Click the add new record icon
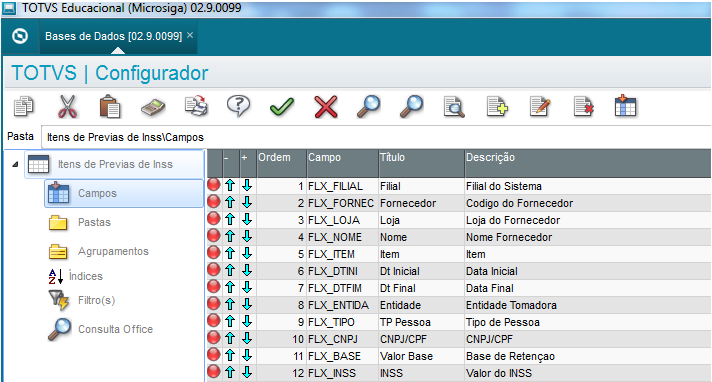712x382 pixels. [x=497, y=107]
